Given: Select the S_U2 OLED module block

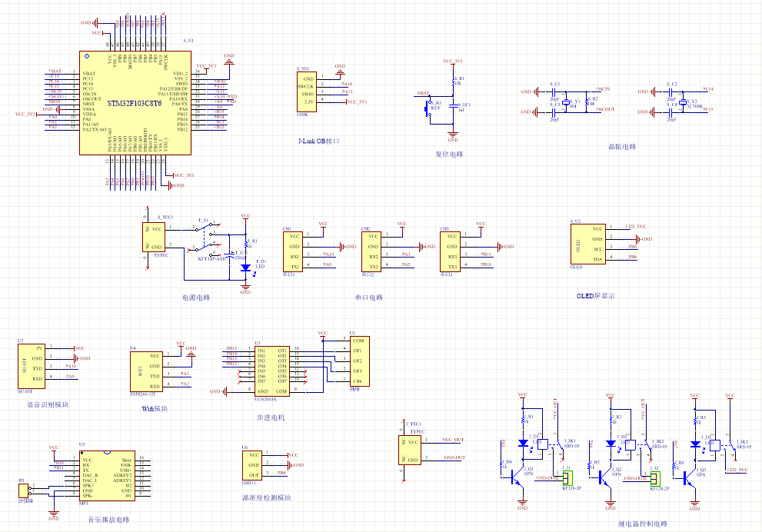Looking at the screenshot, I should 588,244.
